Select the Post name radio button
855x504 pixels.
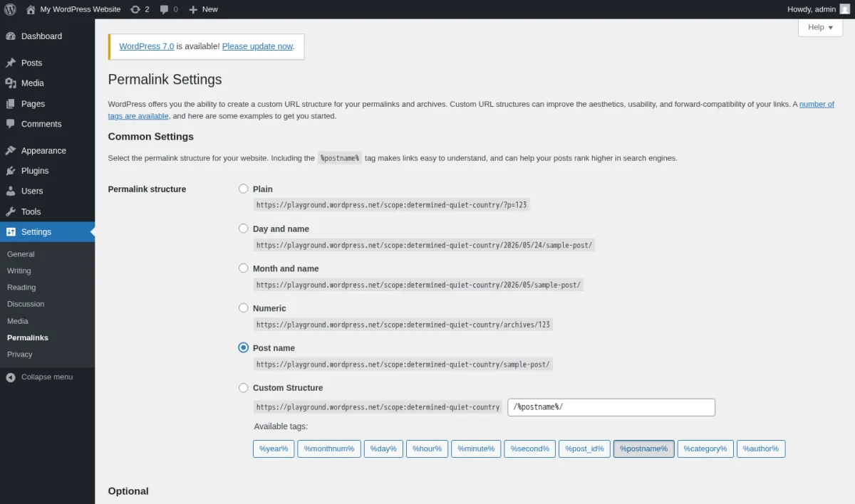click(244, 347)
